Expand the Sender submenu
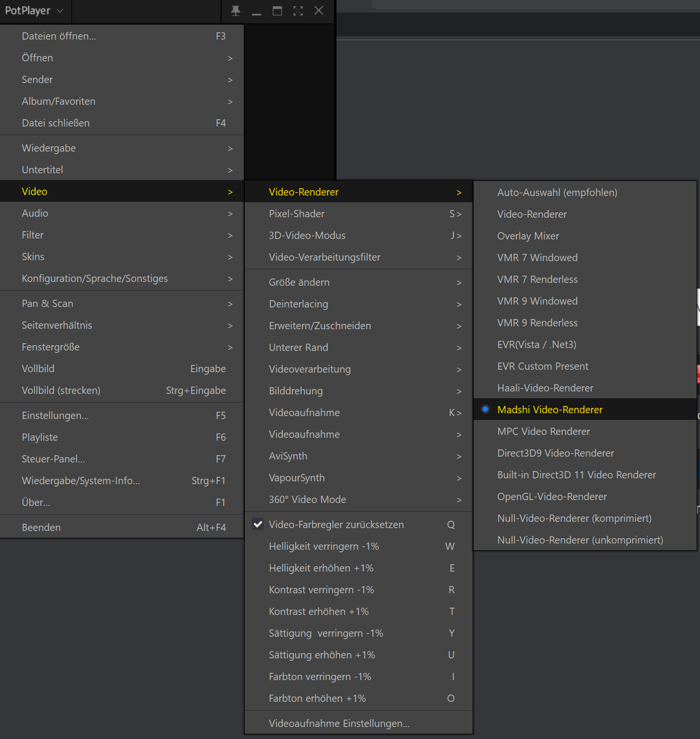This screenshot has width=700, height=739. [122, 79]
